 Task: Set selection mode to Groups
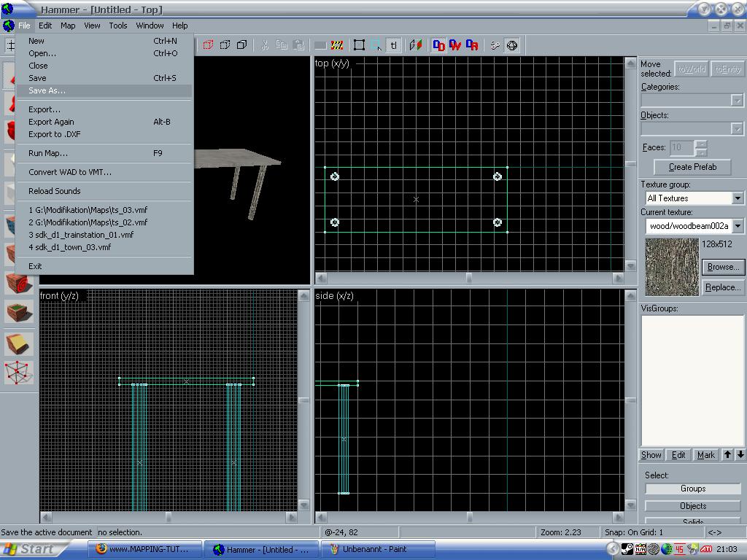(693, 489)
